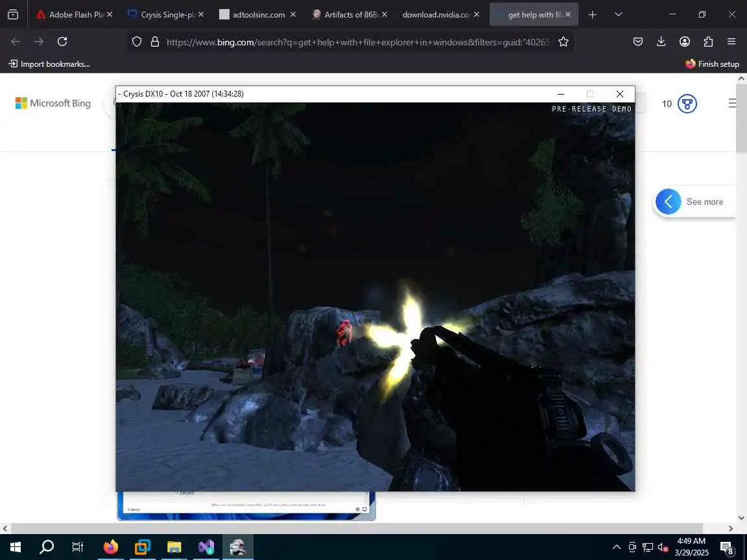The image size is (747, 560).
Task: Switch to the Crysis Single-player tab
Action: point(165,15)
